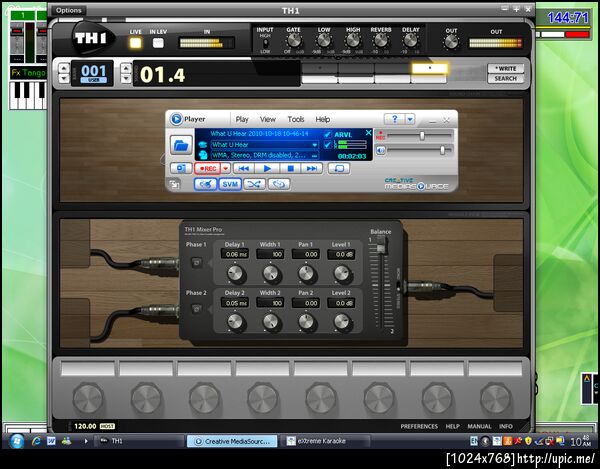Toggle the level meter checkbox below ARVL

point(328,145)
